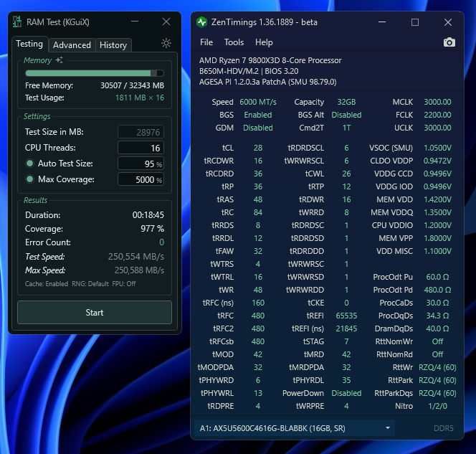The image size is (476, 454).
Task: Click the ProcOdt Pd value 480.0 Ω
Action: click(437, 290)
